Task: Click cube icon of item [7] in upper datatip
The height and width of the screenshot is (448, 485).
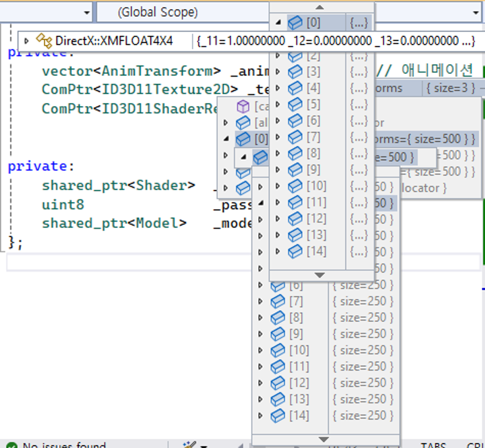Action: point(295,137)
